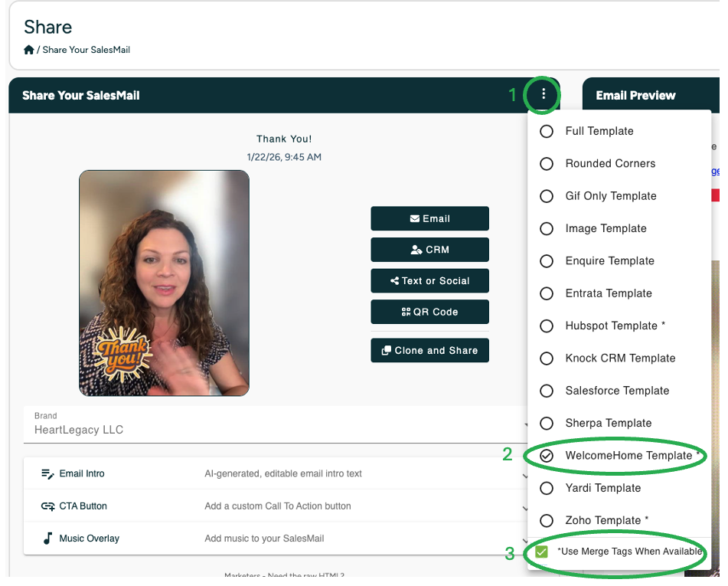Expand the Email Intro section
728x586 pixels.
coord(276,474)
